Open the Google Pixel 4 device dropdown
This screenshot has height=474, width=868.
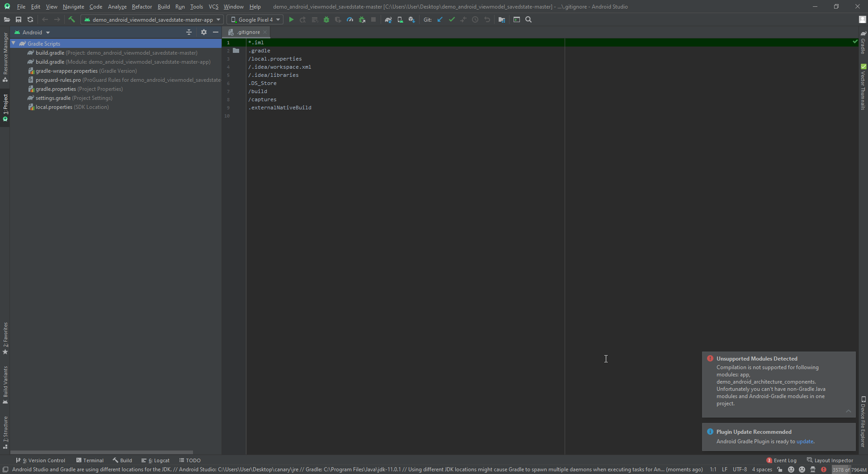[255, 19]
